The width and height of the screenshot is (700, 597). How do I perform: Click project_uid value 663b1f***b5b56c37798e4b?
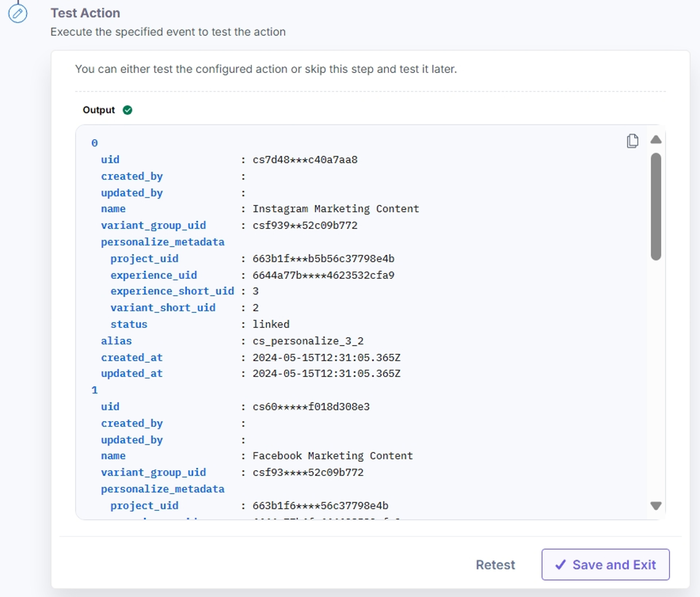click(x=323, y=258)
